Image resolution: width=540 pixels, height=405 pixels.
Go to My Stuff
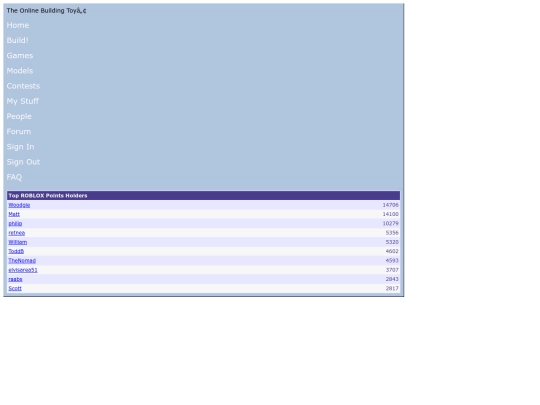tap(22, 101)
